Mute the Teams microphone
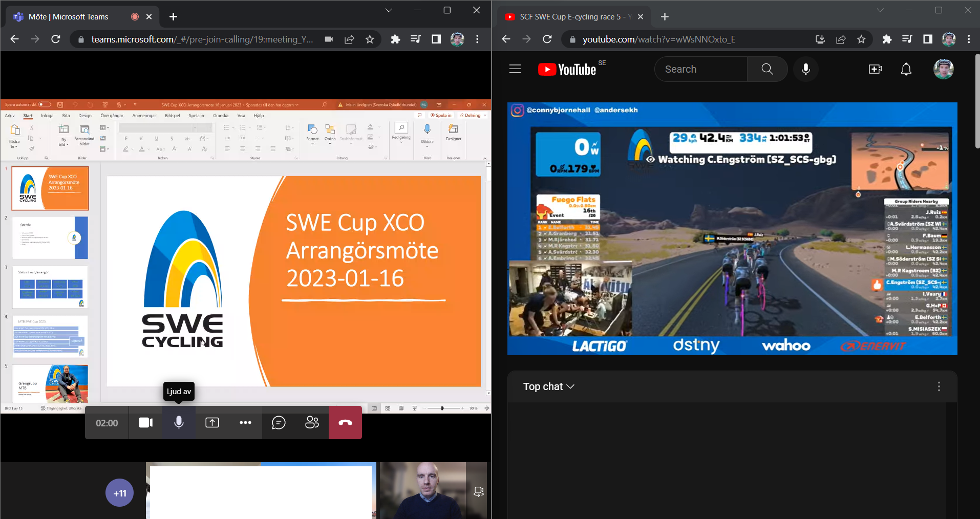 (x=179, y=423)
